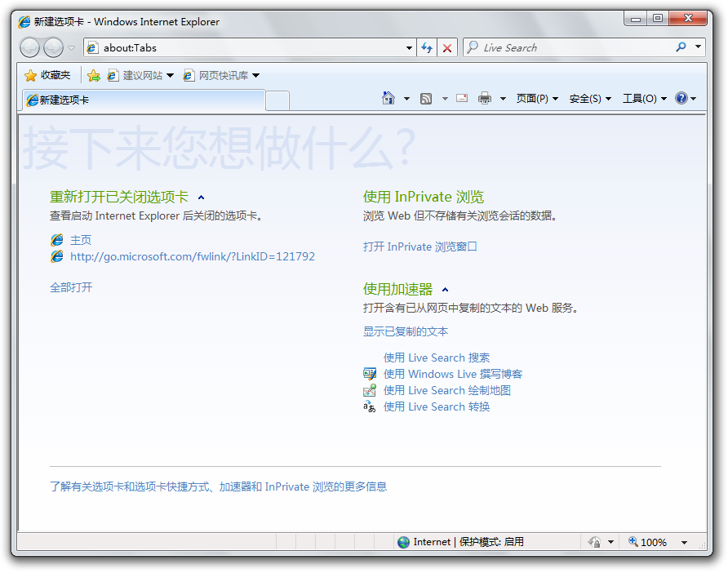The height and width of the screenshot is (573, 728).
Task: Click the Internet Explorer title bar icon
Action: 24,22
